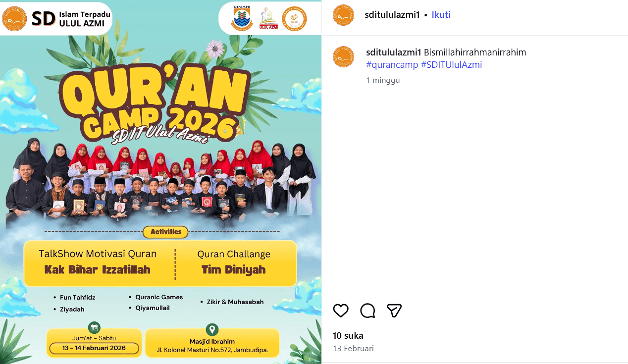The height and width of the screenshot is (364, 628).
Task: Click the Qur'an Camp 2026 poster image
Action: click(x=160, y=182)
